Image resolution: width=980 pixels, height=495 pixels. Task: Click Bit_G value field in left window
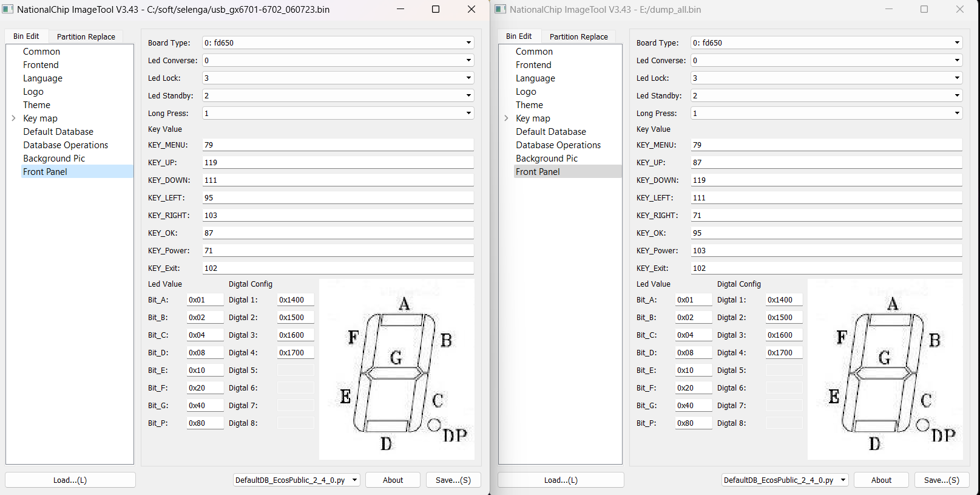coord(205,405)
